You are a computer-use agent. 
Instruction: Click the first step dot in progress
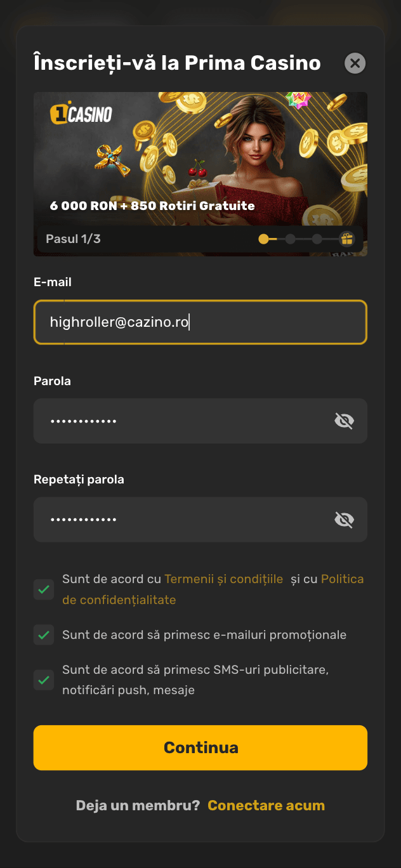[263, 239]
